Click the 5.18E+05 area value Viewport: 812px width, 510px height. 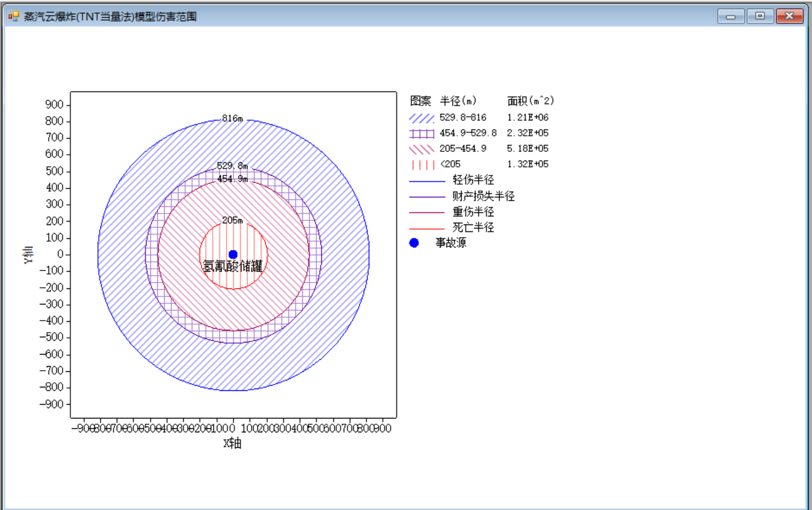click(528, 149)
